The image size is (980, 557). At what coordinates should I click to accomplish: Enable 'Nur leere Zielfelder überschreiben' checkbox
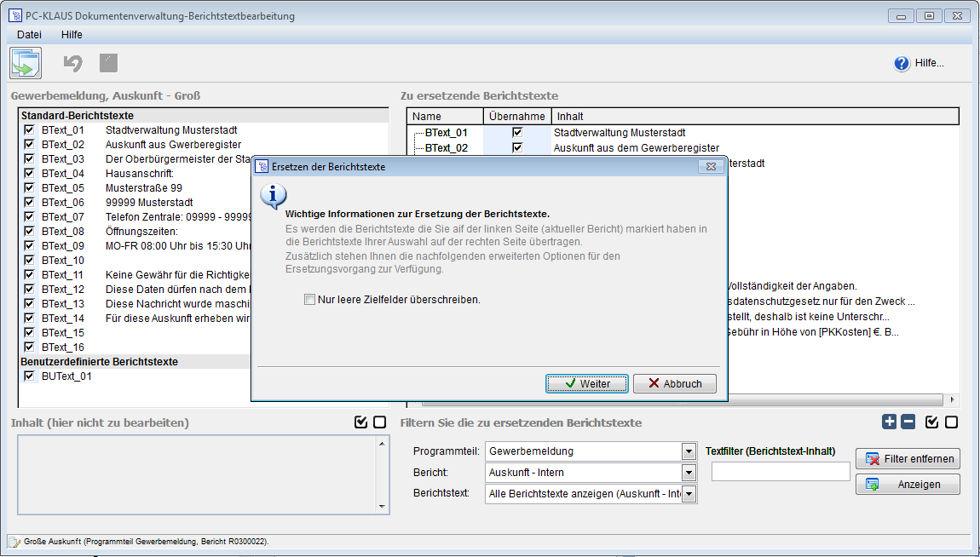coord(309,300)
